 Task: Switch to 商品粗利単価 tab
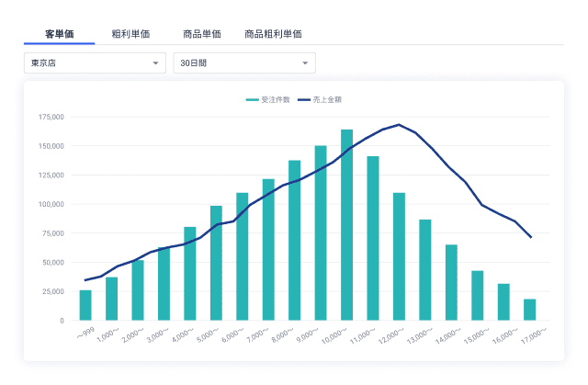coord(273,34)
